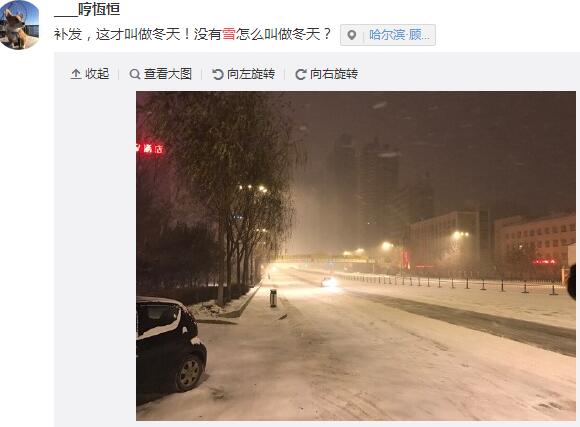Click the bright car headlights in photo
The image size is (580, 427).
[x=330, y=282]
